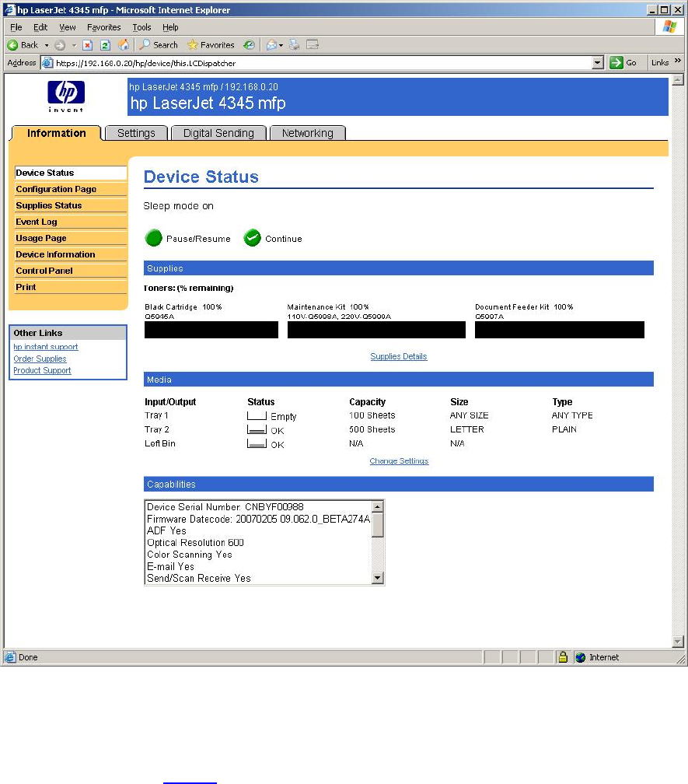688x784 pixels.
Task: Click the Change Settings link
Action: 400,461
